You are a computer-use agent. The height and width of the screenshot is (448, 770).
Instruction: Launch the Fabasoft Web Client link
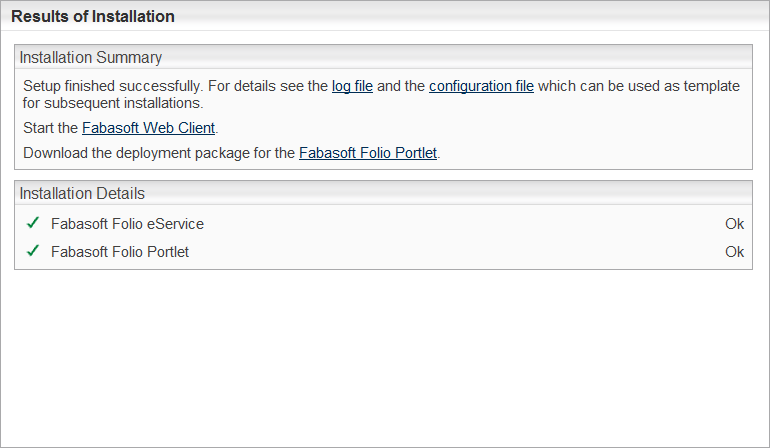pyautogui.click(x=148, y=128)
